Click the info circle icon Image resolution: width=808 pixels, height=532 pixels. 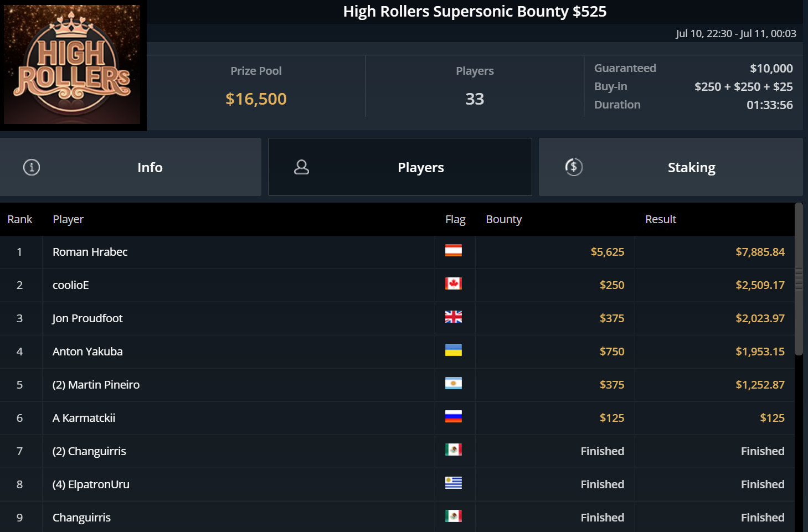pos(32,167)
